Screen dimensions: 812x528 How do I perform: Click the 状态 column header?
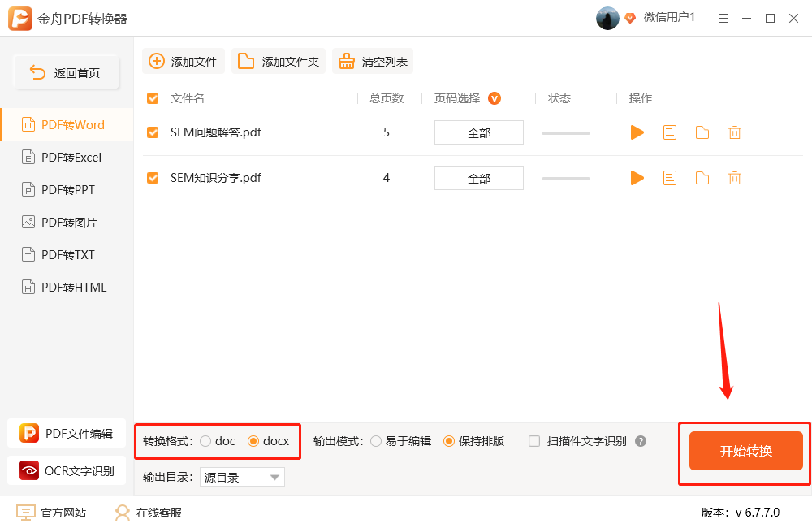pyautogui.click(x=559, y=98)
